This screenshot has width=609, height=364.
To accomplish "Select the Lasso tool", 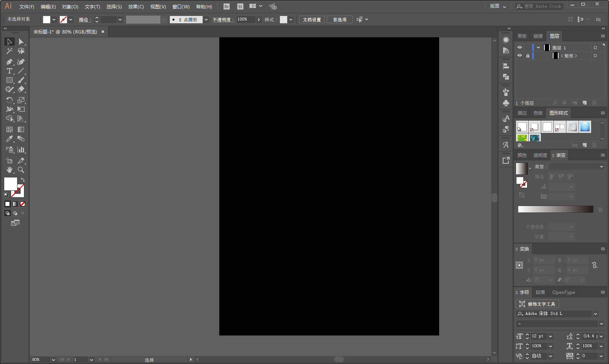I will pos(21,51).
